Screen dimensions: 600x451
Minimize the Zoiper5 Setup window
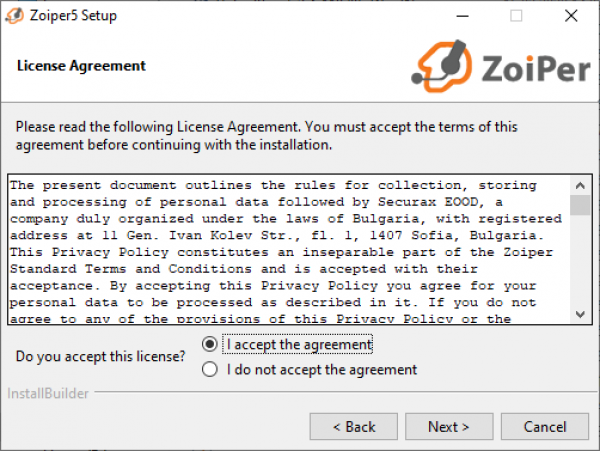pyautogui.click(x=462, y=16)
